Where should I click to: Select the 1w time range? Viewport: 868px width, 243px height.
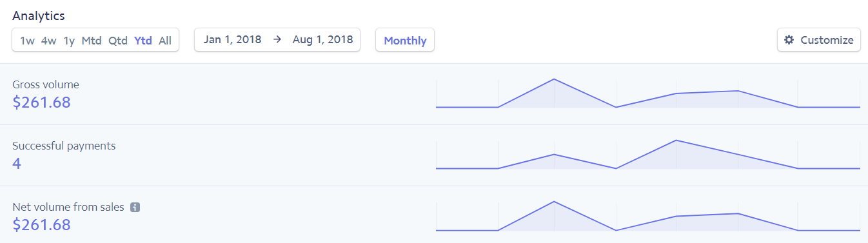tap(27, 41)
